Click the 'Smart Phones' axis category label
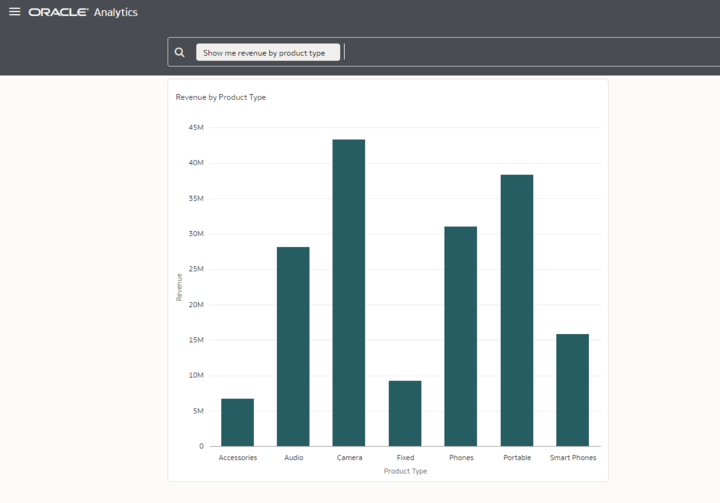This screenshot has height=503, width=720. (573, 458)
